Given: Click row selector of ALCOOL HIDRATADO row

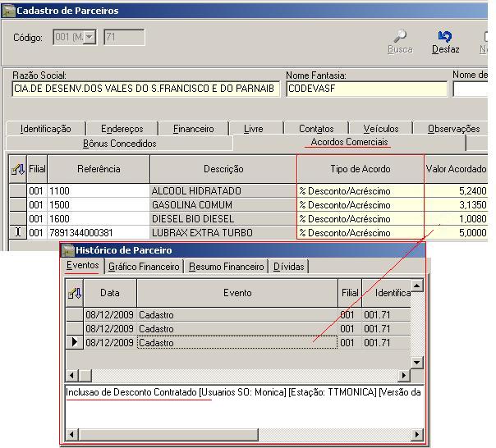Looking at the screenshot, I should click(x=18, y=191).
